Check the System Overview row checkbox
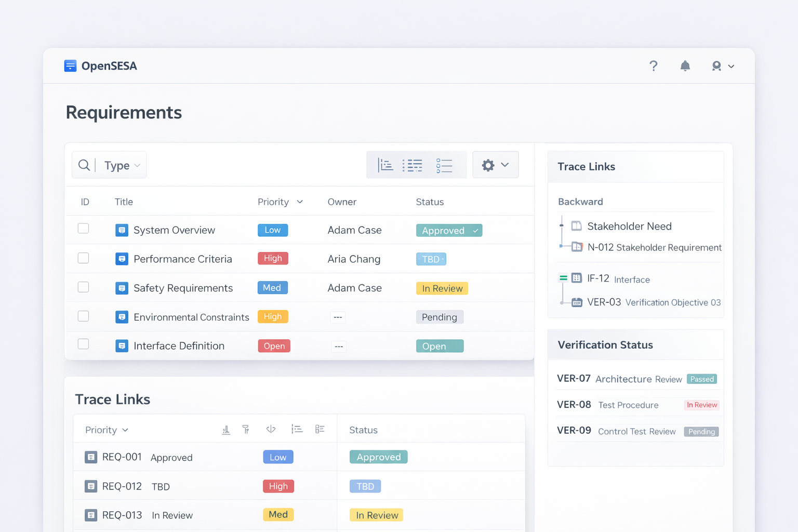 (x=83, y=229)
